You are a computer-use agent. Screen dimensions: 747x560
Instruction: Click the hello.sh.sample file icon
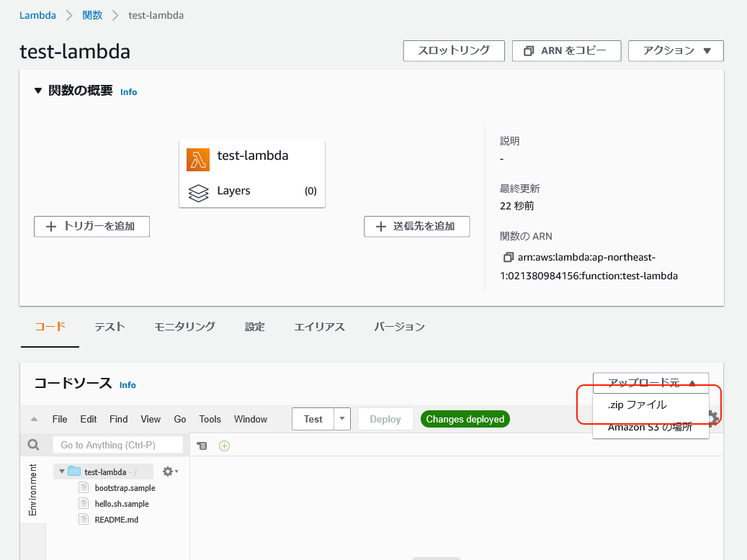84,503
